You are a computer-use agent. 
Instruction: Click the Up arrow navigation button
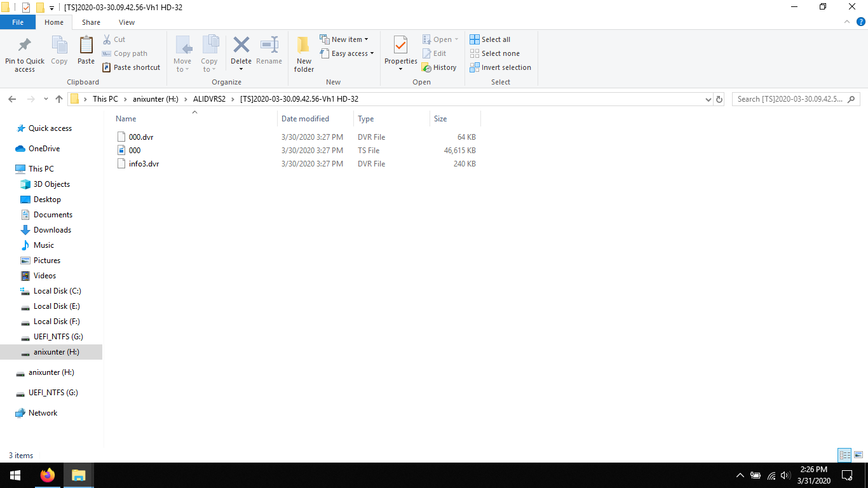pos(59,99)
